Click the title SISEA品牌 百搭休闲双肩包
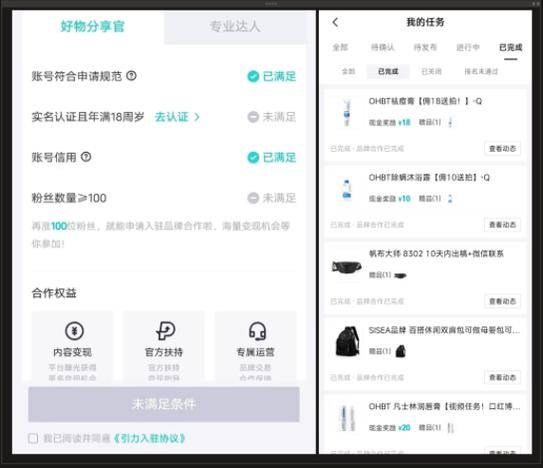Screen dimensions: 543x468 point(444,330)
